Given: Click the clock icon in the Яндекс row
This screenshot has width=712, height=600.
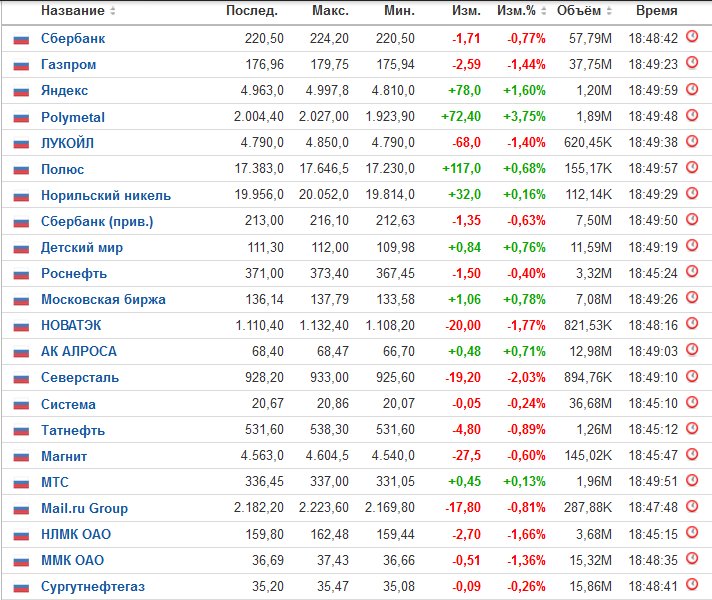Looking at the screenshot, I should click(x=692, y=89).
